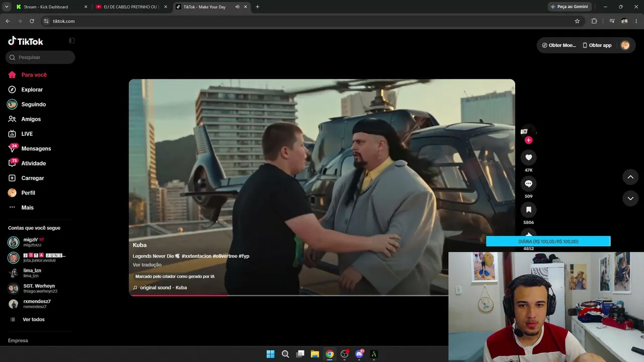Mute the TikTok tab audio icon
This screenshot has height=362, width=644.
[x=237, y=7]
